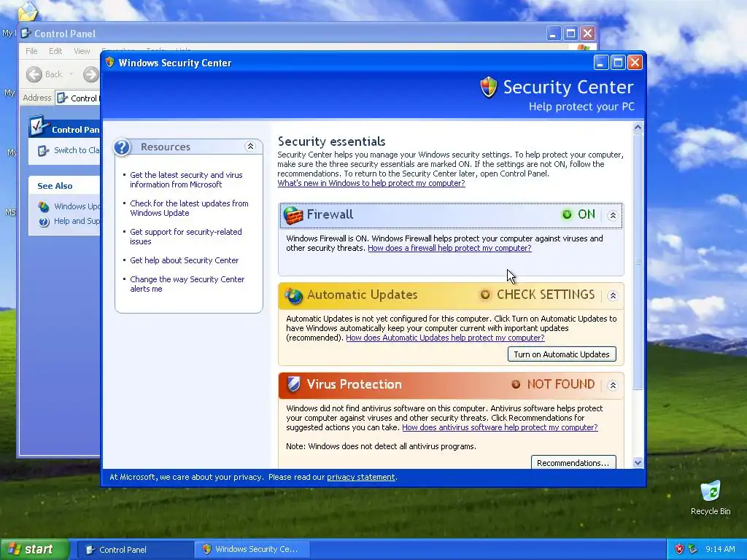
Task: Close the Windows Security Center window
Action: coord(635,63)
